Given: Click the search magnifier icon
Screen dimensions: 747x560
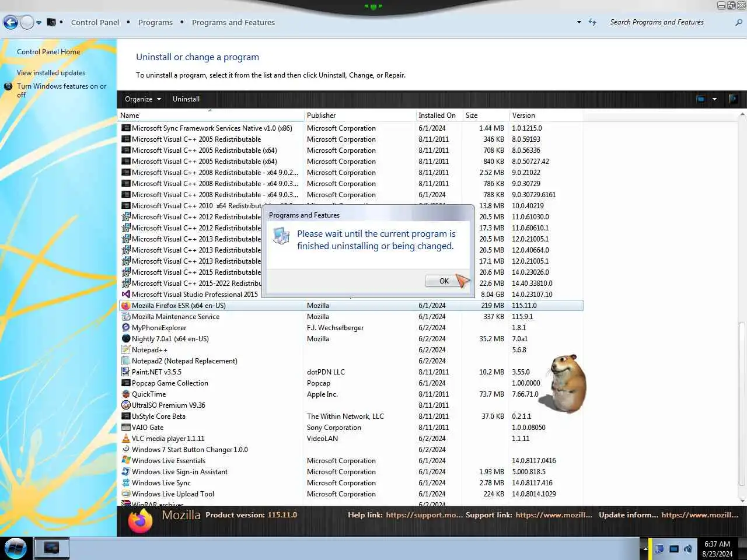Looking at the screenshot, I should click(x=739, y=22).
